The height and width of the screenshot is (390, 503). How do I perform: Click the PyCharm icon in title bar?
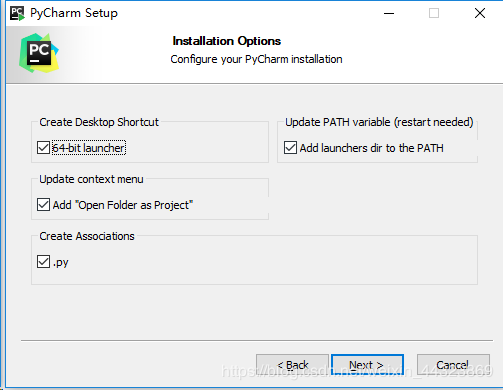click(x=17, y=13)
